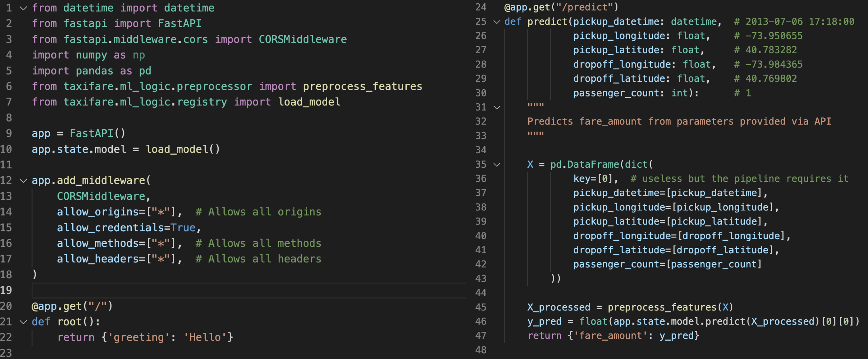This screenshot has height=359, width=868.
Task: Click the '# -73.984365' comment
Action: (768, 65)
